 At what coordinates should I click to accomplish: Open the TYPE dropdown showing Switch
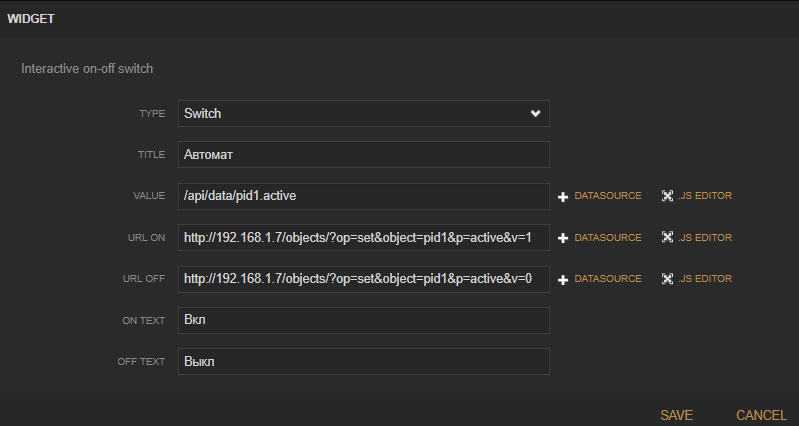click(x=363, y=114)
